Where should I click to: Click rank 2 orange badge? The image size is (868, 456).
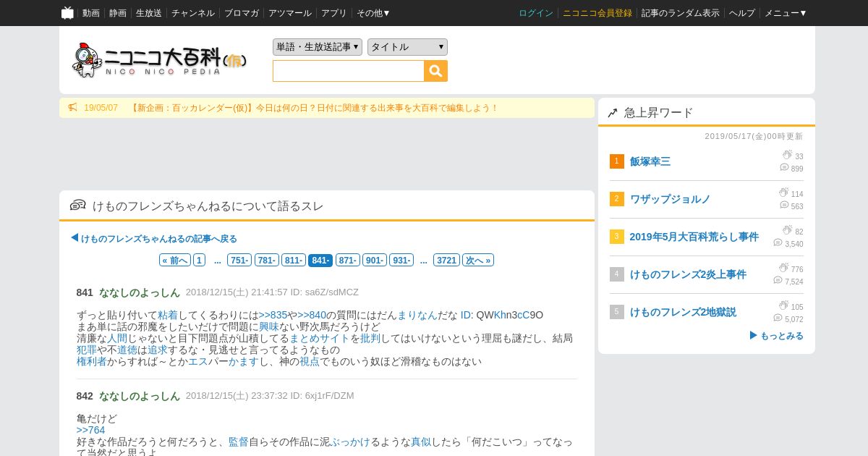(x=616, y=199)
